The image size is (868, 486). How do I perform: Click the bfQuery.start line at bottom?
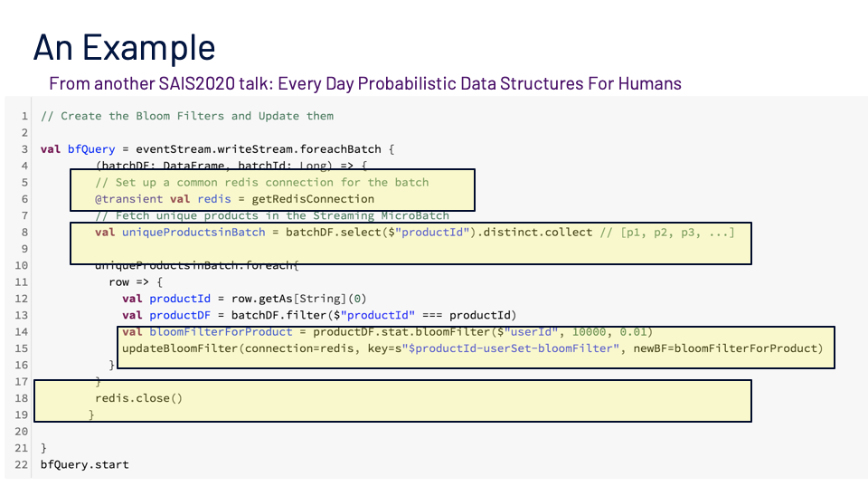[84, 464]
